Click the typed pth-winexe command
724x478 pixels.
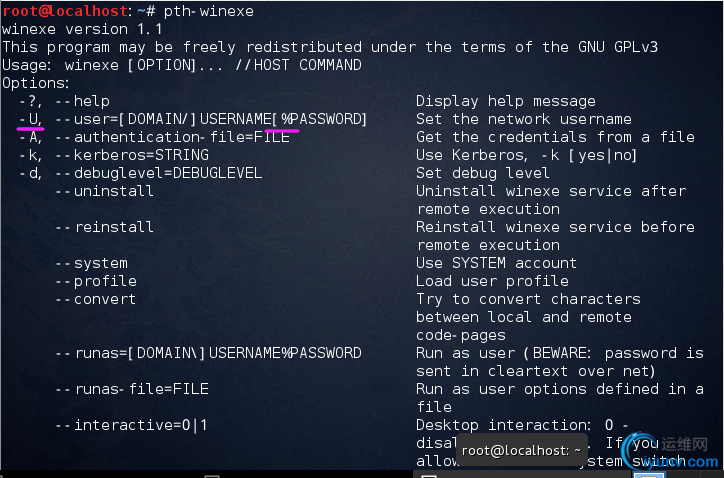208,11
